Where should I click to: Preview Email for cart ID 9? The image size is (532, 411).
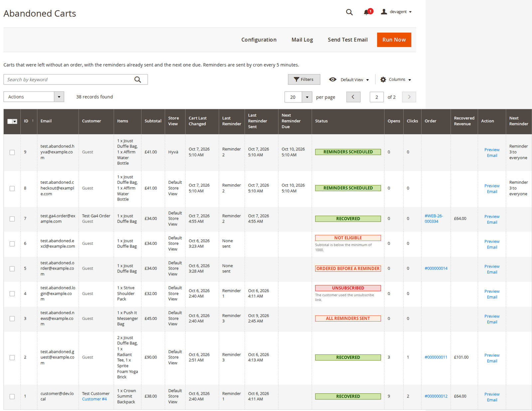click(492, 153)
